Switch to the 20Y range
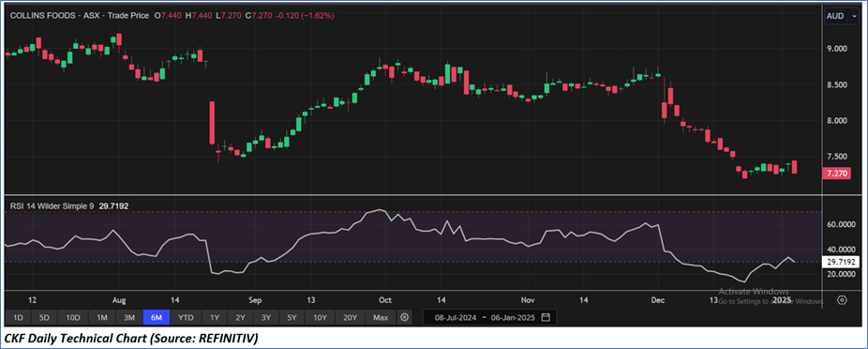868x349 pixels. pyautogui.click(x=350, y=317)
